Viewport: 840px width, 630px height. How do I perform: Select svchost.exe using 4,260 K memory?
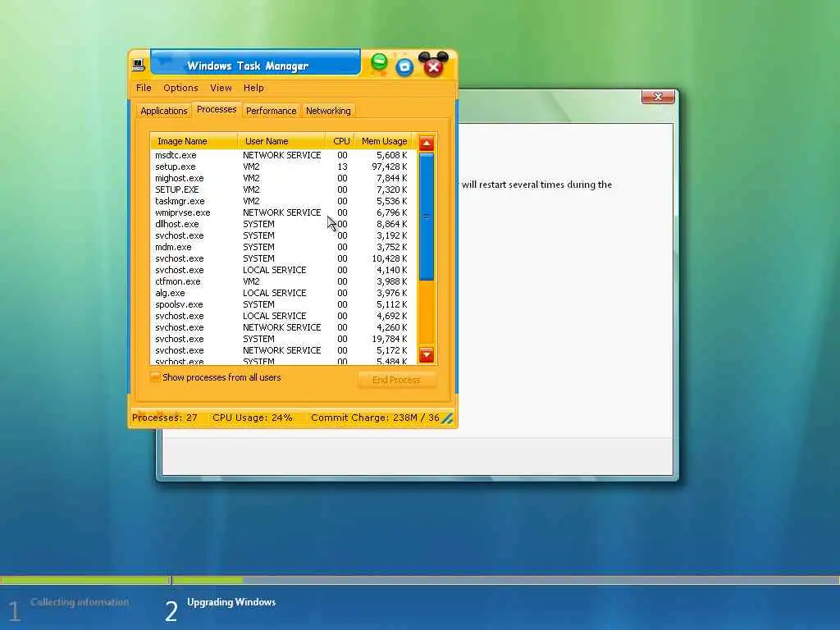click(x=283, y=327)
